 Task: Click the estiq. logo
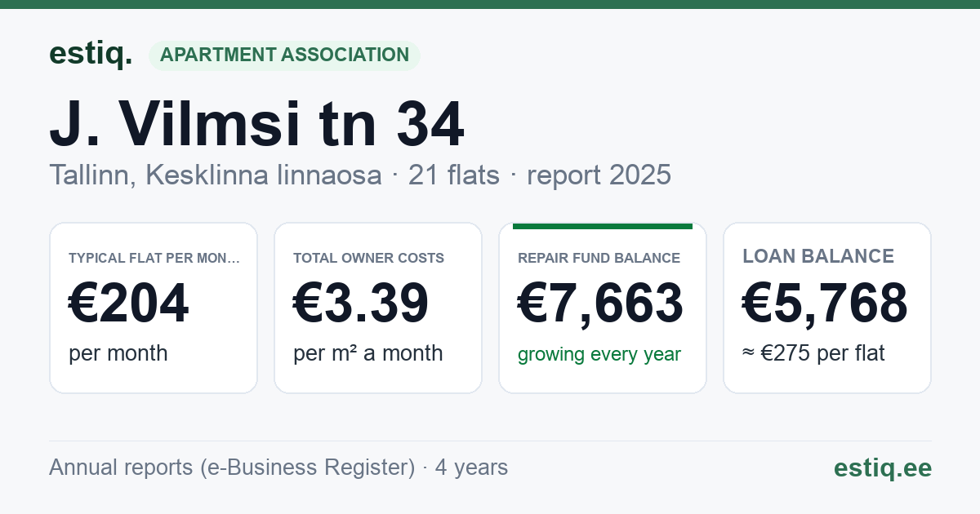coord(91,54)
